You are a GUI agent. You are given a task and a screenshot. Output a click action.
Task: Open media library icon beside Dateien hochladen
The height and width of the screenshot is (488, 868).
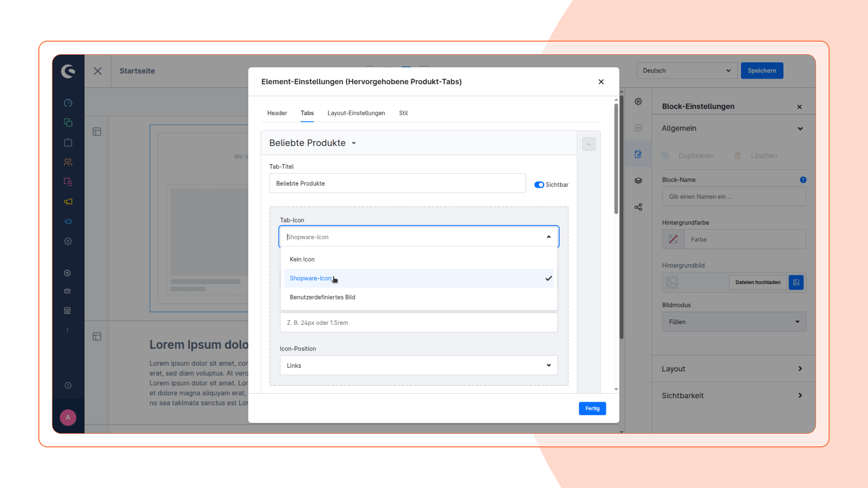pyautogui.click(x=796, y=282)
